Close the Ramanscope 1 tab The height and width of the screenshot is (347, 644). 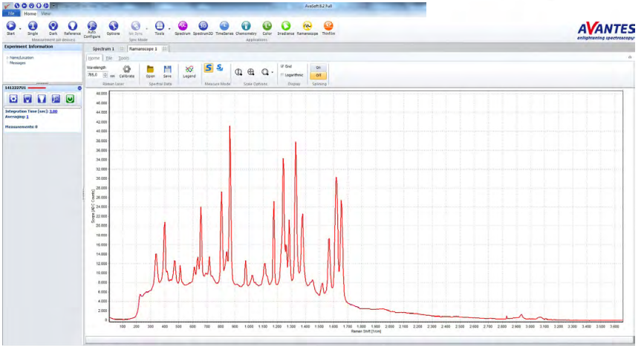pos(165,49)
